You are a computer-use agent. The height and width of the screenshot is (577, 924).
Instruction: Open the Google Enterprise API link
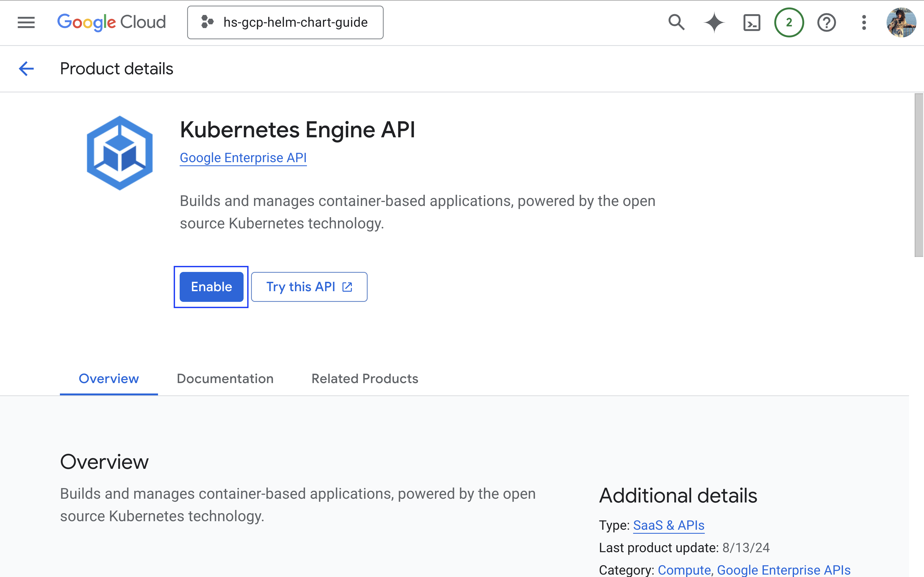point(243,158)
